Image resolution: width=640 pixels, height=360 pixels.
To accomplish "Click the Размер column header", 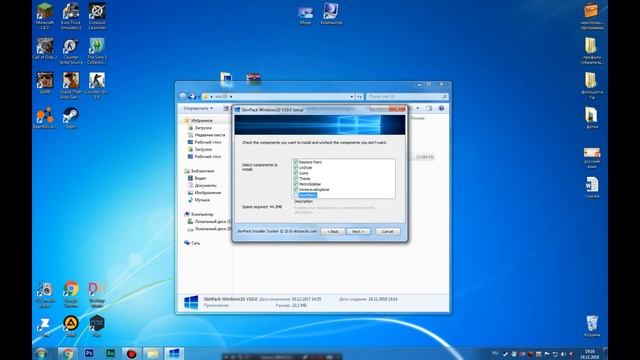I will pyautogui.click(x=418, y=118).
